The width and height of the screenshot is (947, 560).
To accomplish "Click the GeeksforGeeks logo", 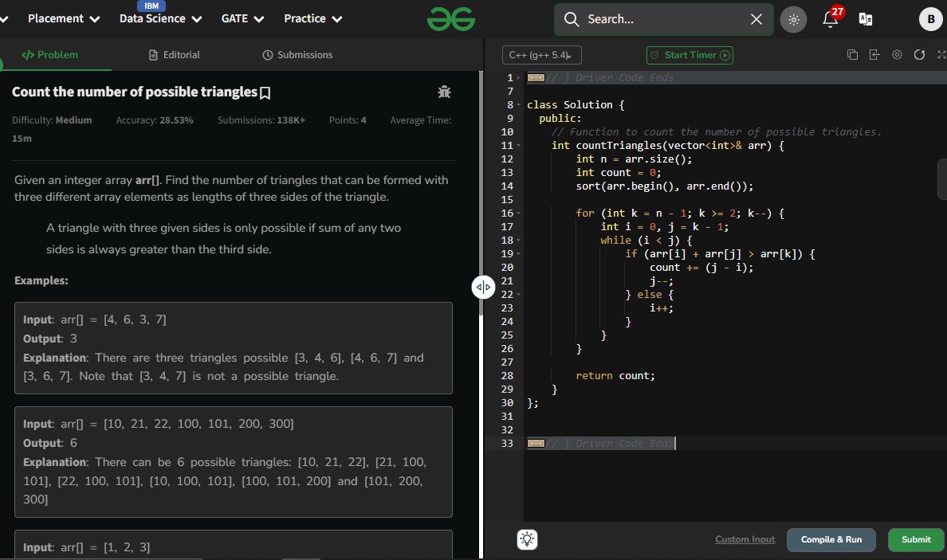I will (451, 19).
